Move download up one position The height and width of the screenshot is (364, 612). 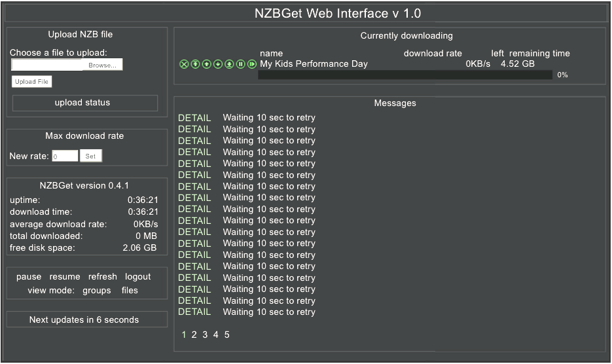(x=206, y=64)
